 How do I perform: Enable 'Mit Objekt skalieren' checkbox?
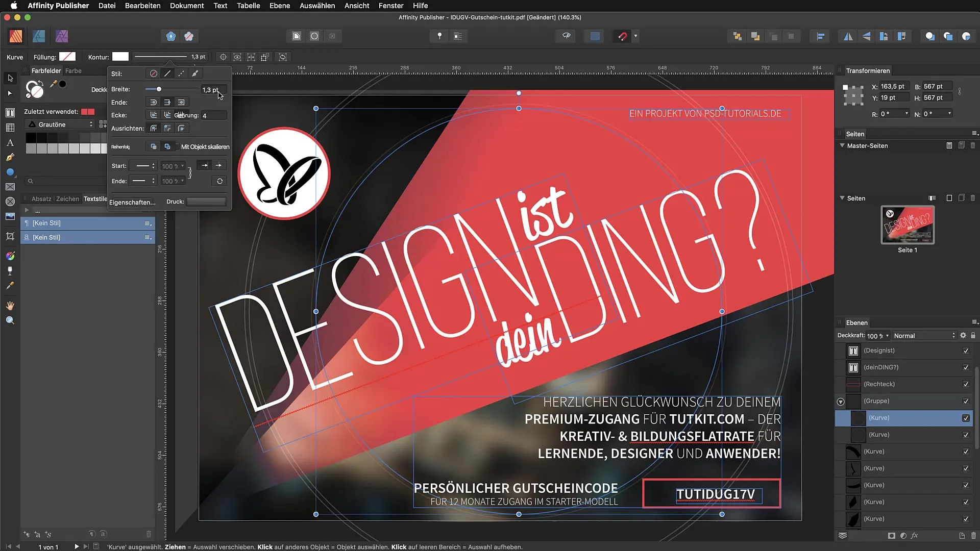pos(177,146)
